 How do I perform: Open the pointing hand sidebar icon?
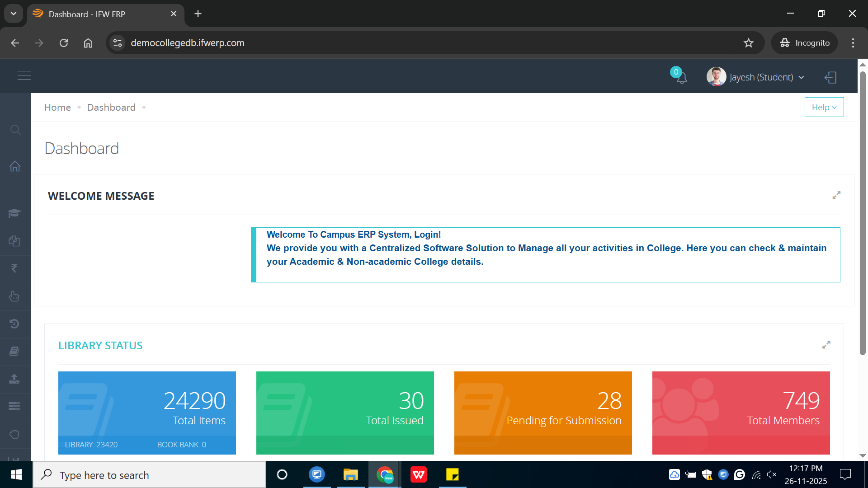(14, 296)
